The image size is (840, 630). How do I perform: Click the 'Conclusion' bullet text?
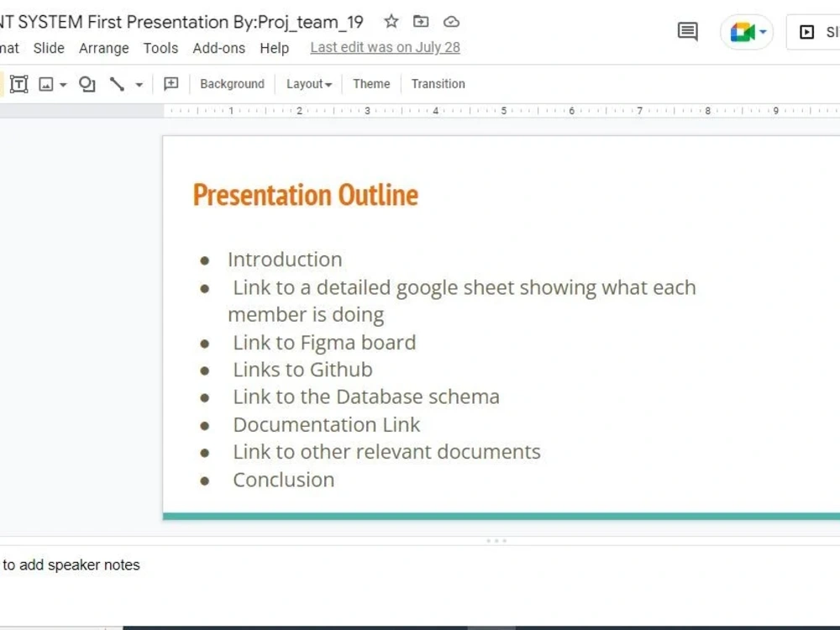[x=283, y=480]
